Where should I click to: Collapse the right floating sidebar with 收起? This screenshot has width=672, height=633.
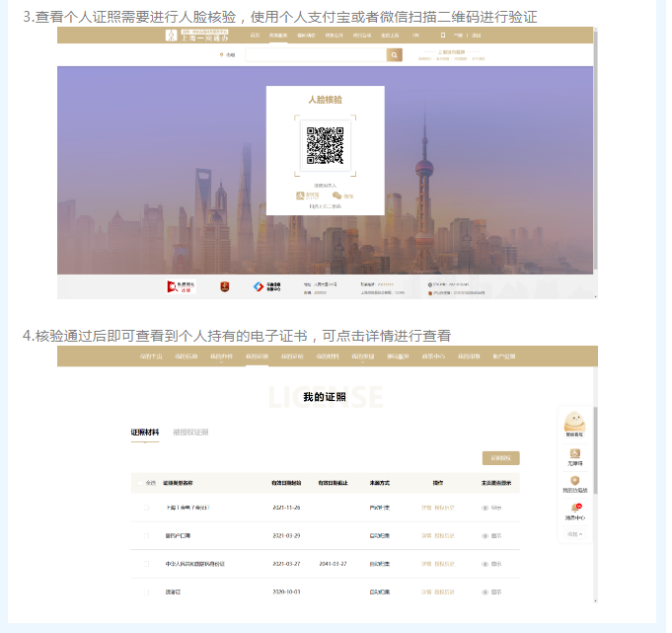[x=574, y=533]
